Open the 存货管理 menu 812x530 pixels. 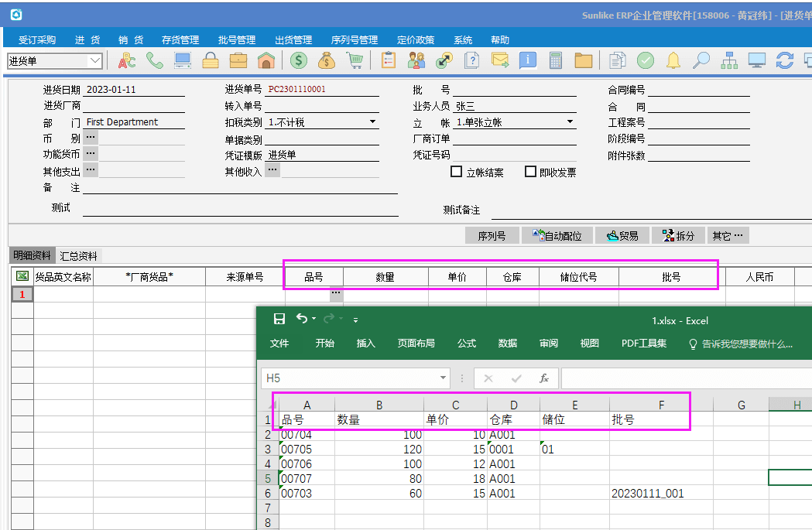tap(180, 40)
